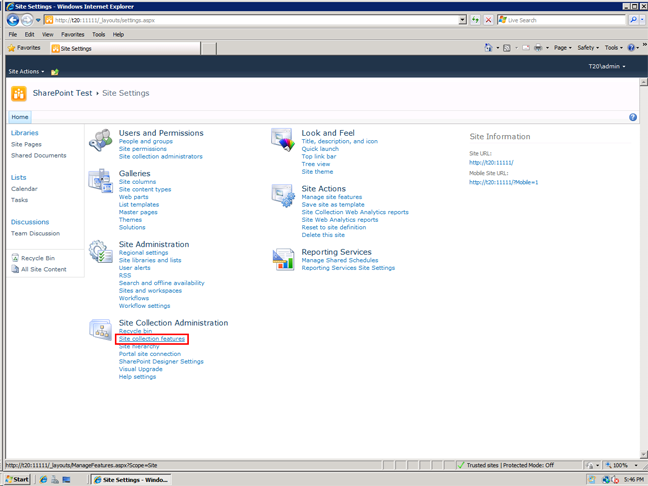648x486 pixels.
Task: Click the Site Collection Administration icon
Action: 100,330
